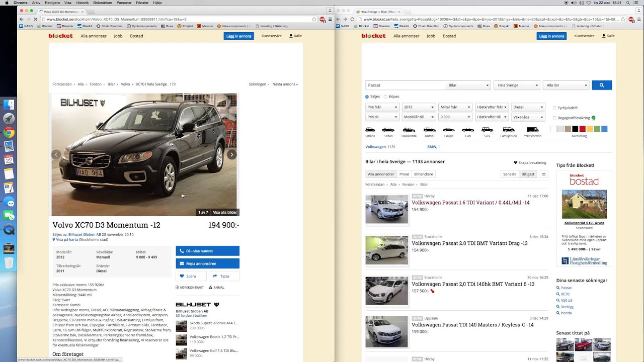Open Finder from the Dock

[x=9, y=105]
